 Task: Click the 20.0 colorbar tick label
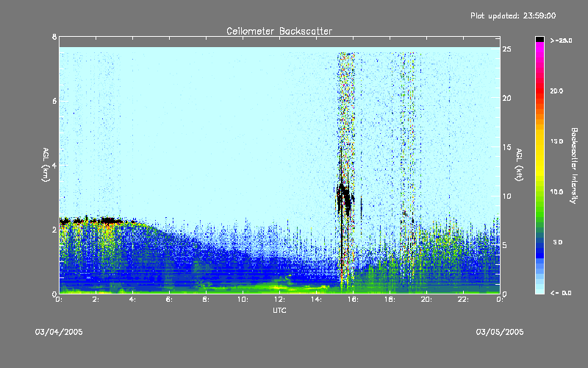coord(556,91)
